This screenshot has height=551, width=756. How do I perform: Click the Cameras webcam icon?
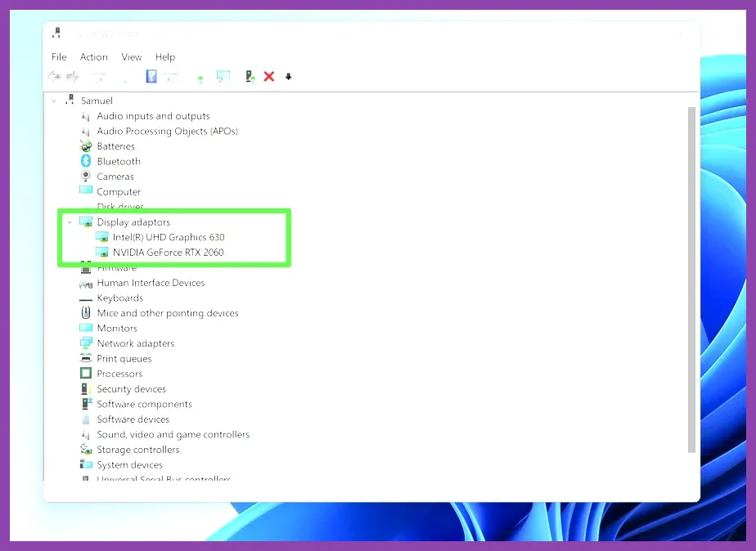(86, 176)
